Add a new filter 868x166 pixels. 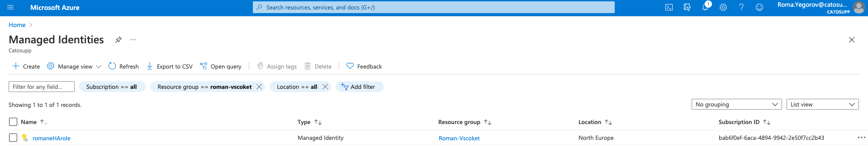[x=359, y=87]
